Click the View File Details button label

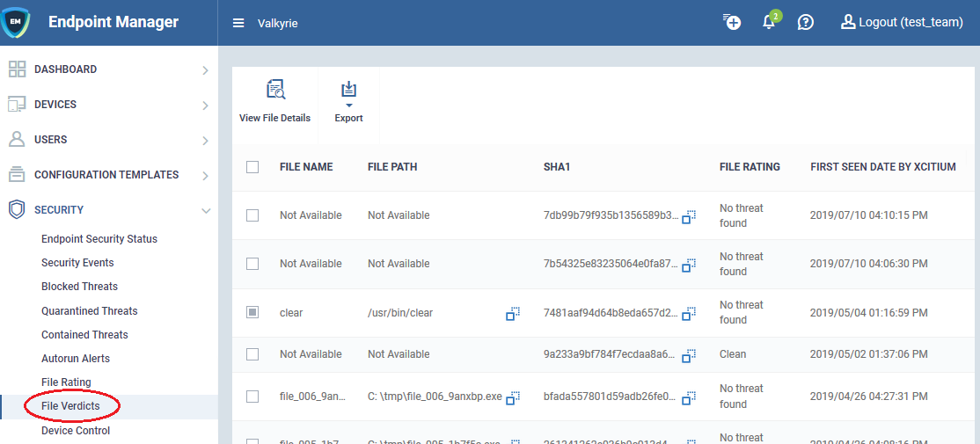coord(275,118)
